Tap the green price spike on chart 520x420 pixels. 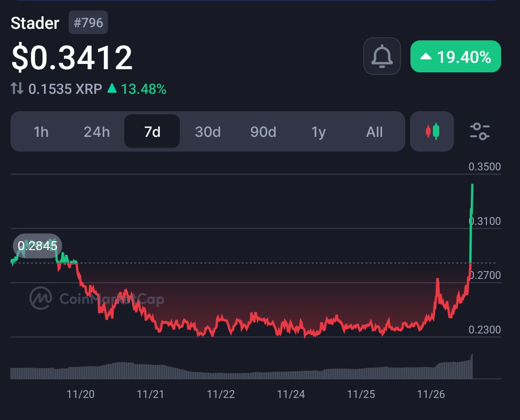pos(471,223)
